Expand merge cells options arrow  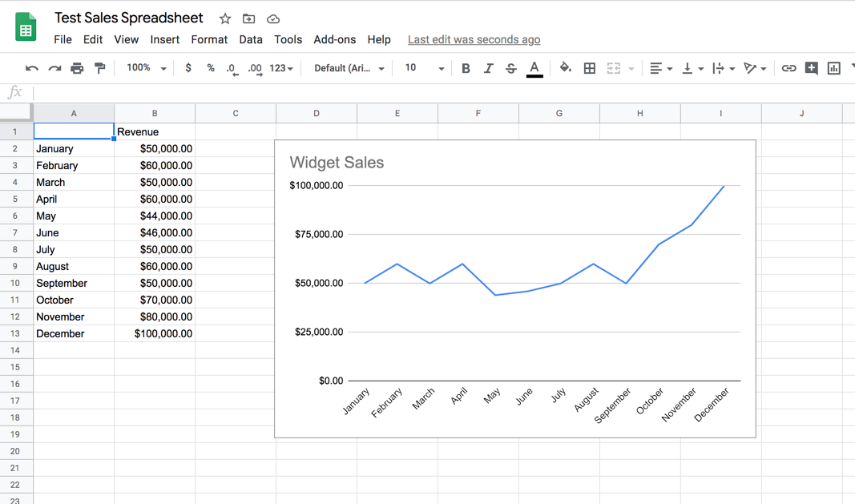pos(631,69)
